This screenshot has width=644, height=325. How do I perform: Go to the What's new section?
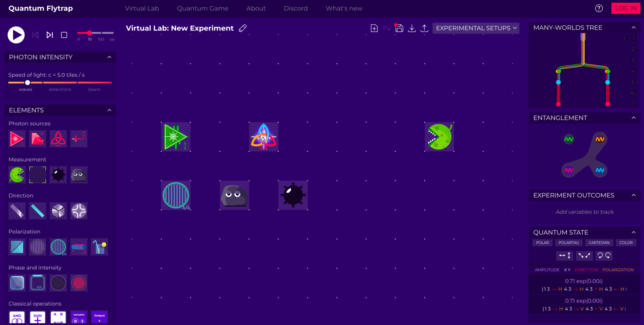coord(344,8)
